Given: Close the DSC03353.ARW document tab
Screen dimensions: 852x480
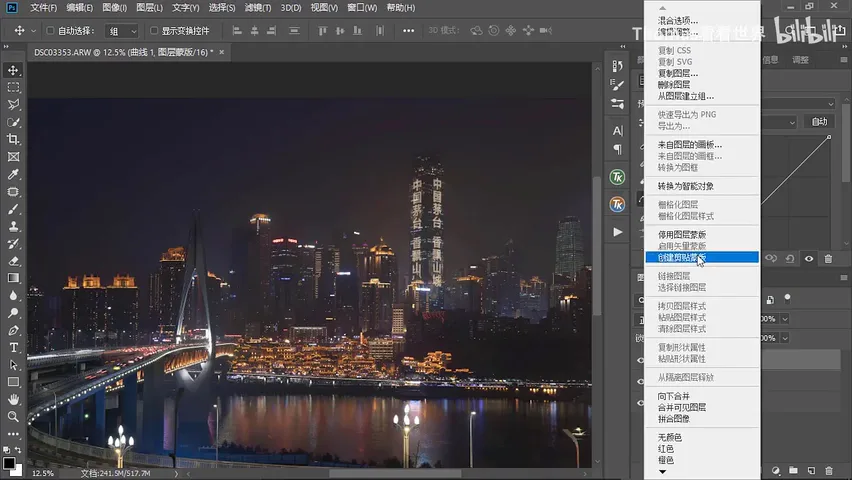Looking at the screenshot, I should [221, 52].
